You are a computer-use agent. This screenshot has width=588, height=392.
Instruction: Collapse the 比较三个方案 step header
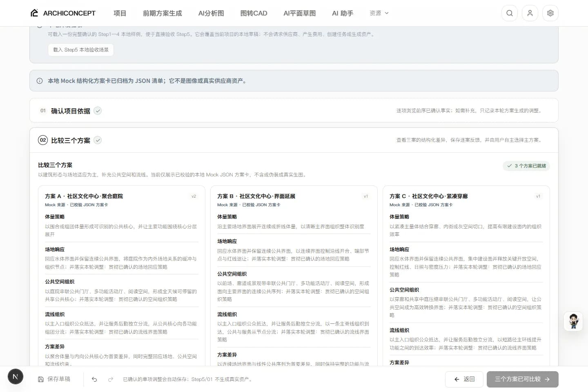[x=294, y=140]
